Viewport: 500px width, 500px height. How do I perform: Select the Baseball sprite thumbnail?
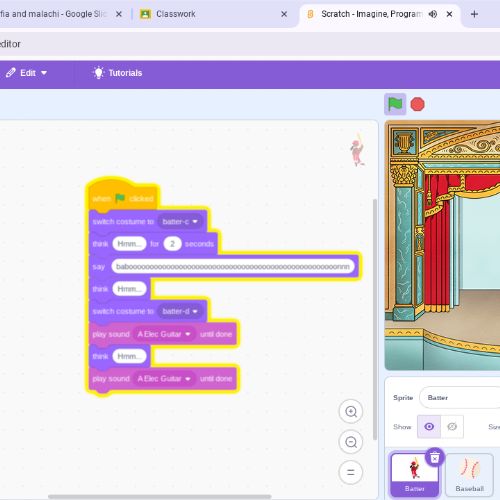point(469,475)
